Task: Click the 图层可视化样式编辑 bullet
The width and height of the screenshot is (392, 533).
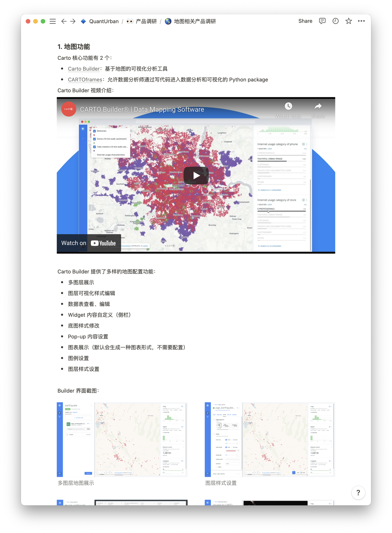Action: (91, 293)
